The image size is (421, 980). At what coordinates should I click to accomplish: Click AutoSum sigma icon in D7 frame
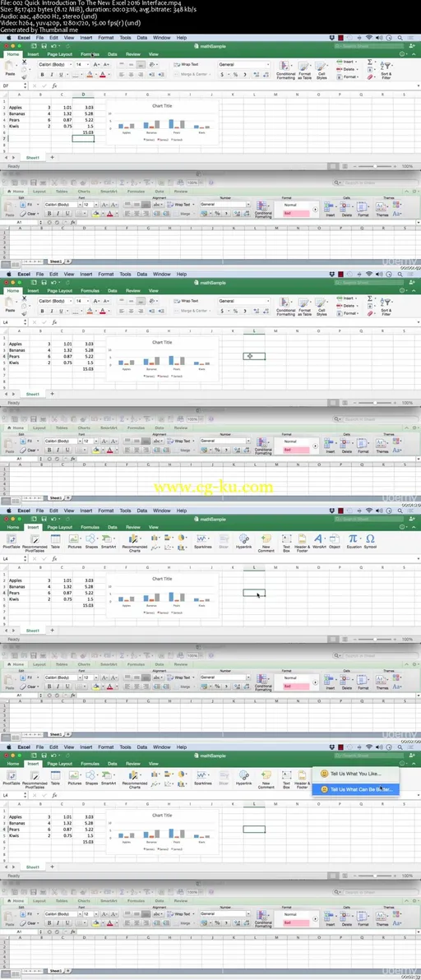click(370, 62)
